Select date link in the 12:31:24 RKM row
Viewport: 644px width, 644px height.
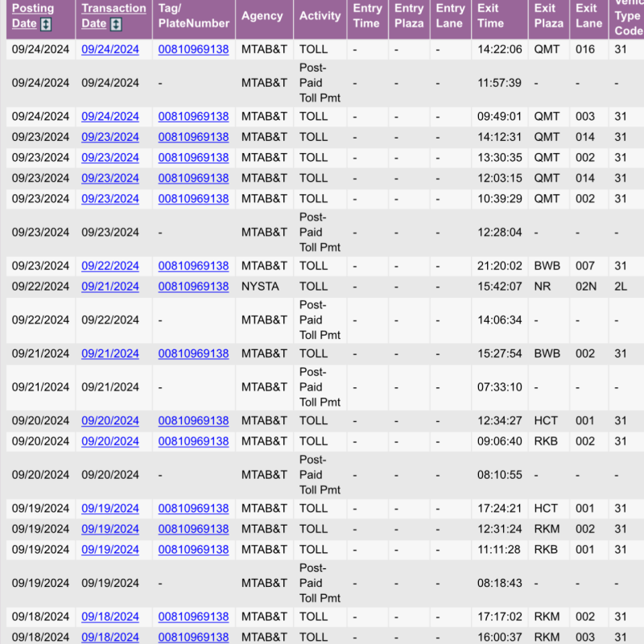coord(110,529)
